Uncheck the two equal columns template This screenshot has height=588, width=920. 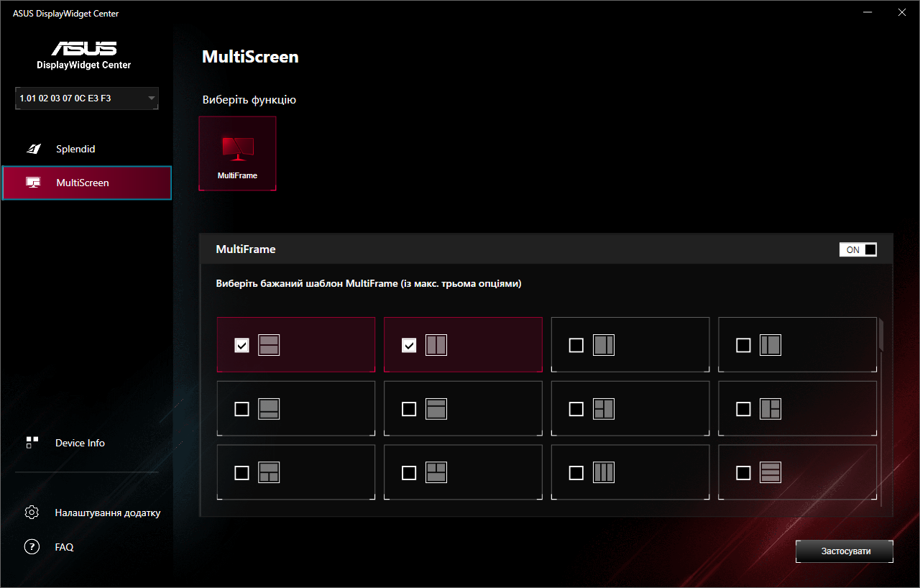pos(409,346)
